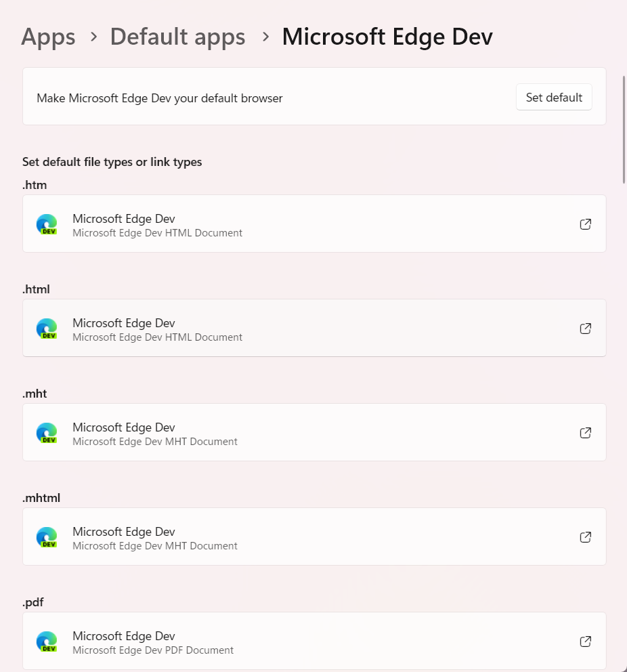Select the .html file type entry
Screen dimensions: 627x672
(x=314, y=329)
